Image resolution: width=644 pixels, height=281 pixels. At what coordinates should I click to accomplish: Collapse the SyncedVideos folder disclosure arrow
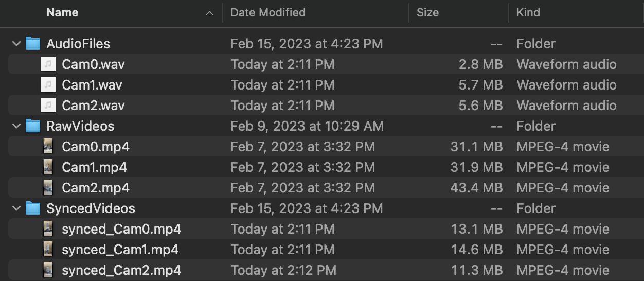click(16, 208)
